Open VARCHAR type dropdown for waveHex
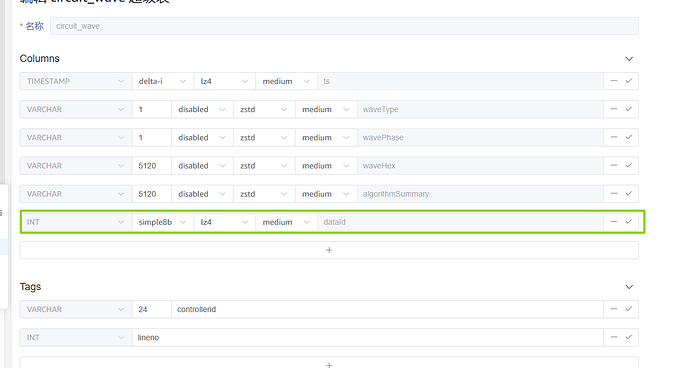The image size is (690, 368). [x=76, y=166]
